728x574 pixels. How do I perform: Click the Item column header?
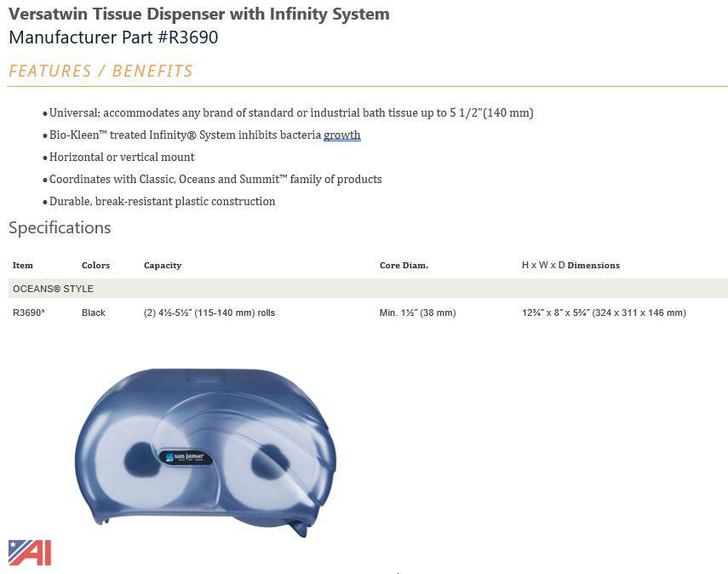pos(23,265)
